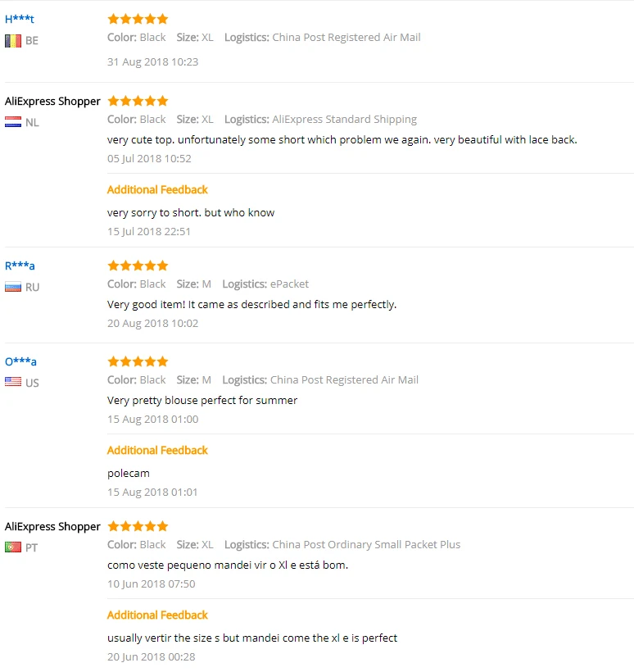The height and width of the screenshot is (672, 634).
Task: Click the Portugal flag icon beside PT
Action: (13, 547)
